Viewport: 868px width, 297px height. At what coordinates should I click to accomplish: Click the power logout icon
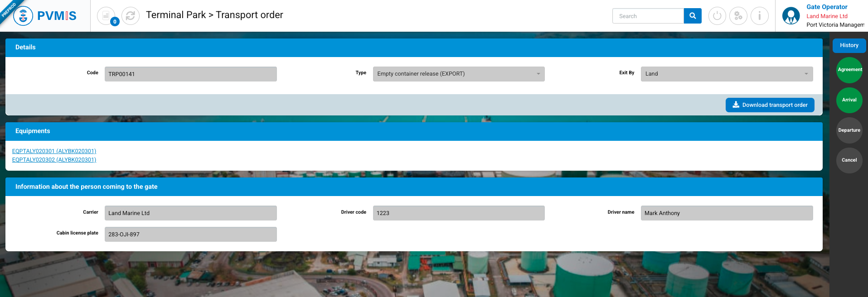click(717, 16)
